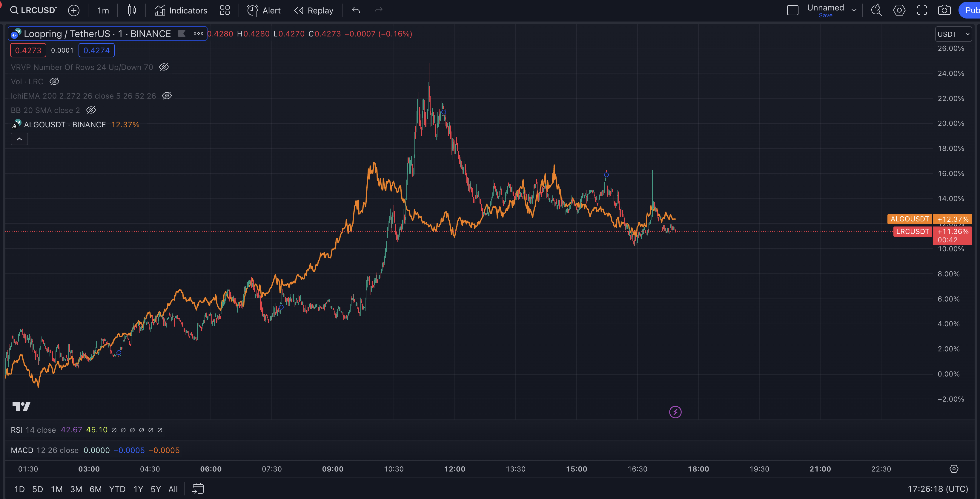
Task: Click the LRCUSD symbol search field
Action: pos(33,10)
